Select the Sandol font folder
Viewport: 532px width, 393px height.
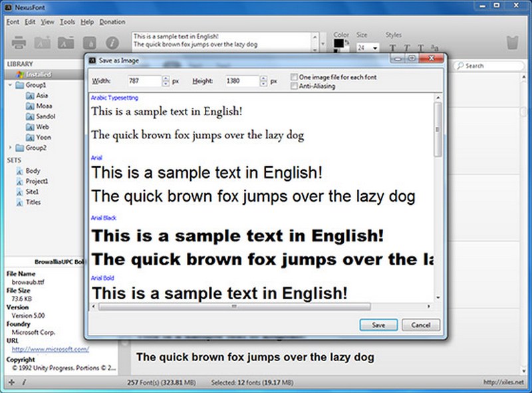[45, 116]
